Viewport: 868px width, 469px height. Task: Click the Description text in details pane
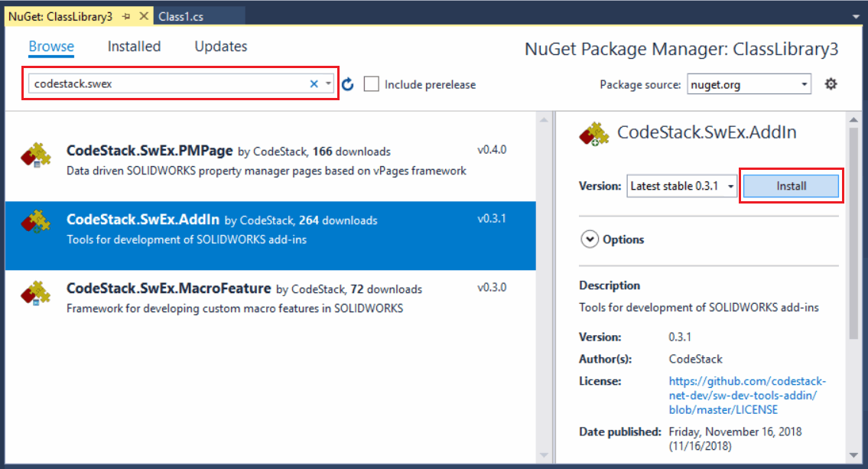(x=699, y=308)
